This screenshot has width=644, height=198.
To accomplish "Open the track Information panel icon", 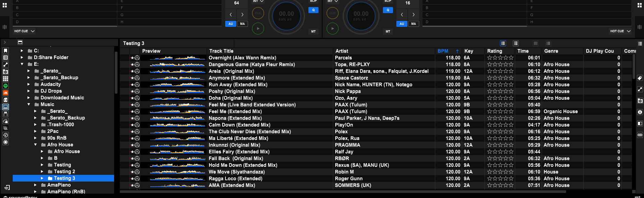I will coord(640,112).
